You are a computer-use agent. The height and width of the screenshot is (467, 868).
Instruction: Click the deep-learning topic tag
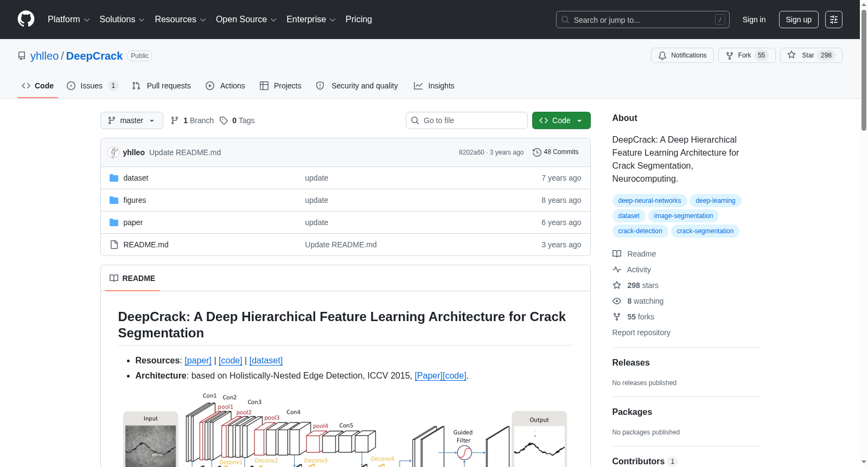(x=716, y=201)
